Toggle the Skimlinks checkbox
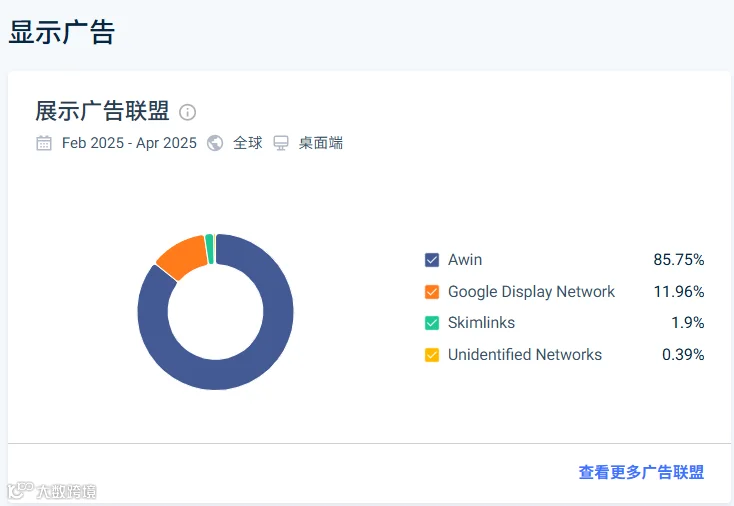 coord(432,323)
